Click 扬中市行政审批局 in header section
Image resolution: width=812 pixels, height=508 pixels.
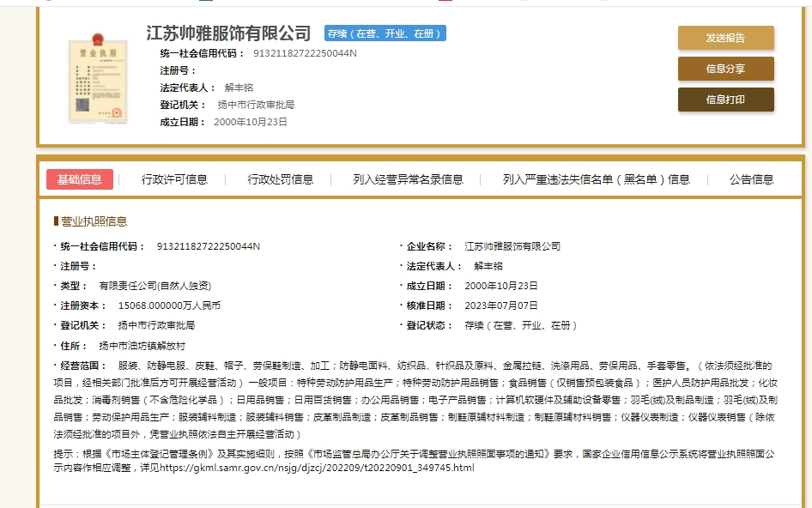256,105
